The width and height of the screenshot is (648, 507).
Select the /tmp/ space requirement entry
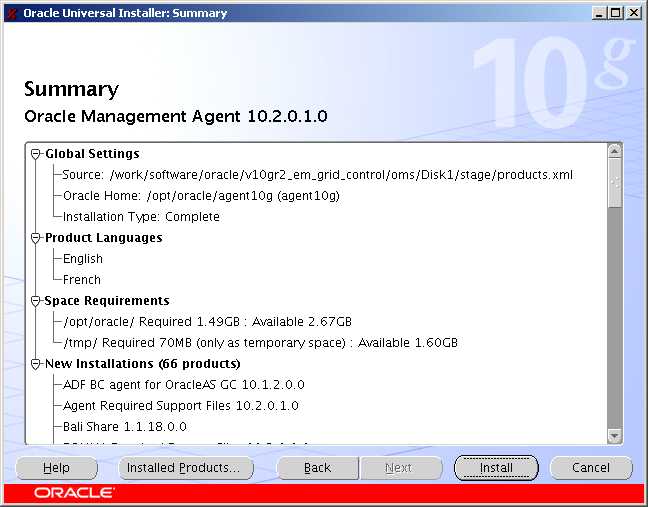pyautogui.click(x=260, y=343)
